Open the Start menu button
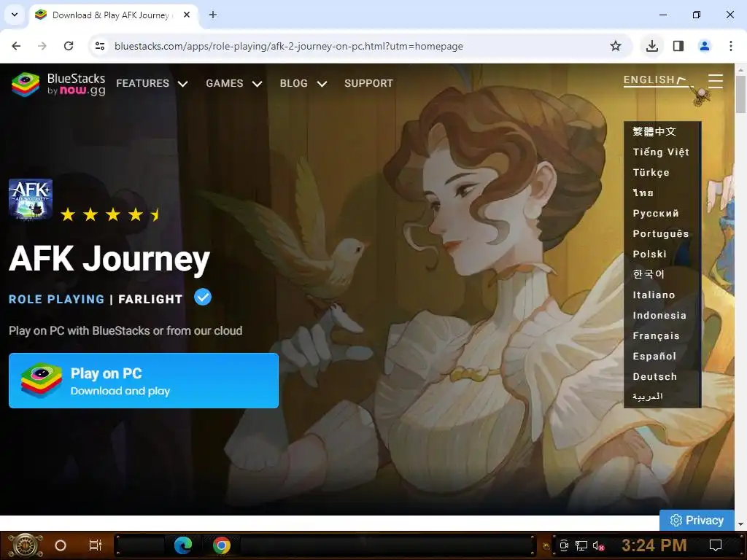 point(25,545)
